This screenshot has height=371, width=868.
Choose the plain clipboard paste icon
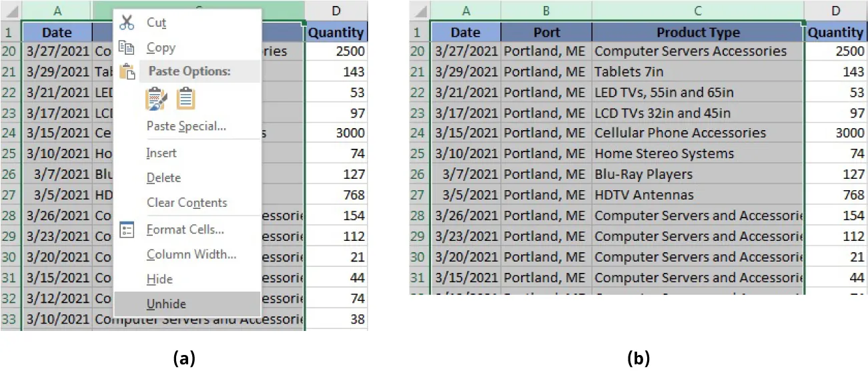click(x=186, y=99)
